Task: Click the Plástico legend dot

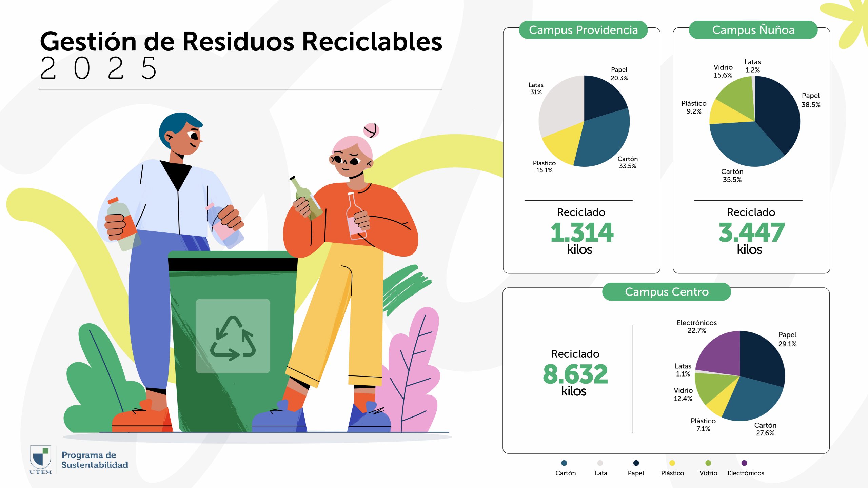Action: [672, 463]
